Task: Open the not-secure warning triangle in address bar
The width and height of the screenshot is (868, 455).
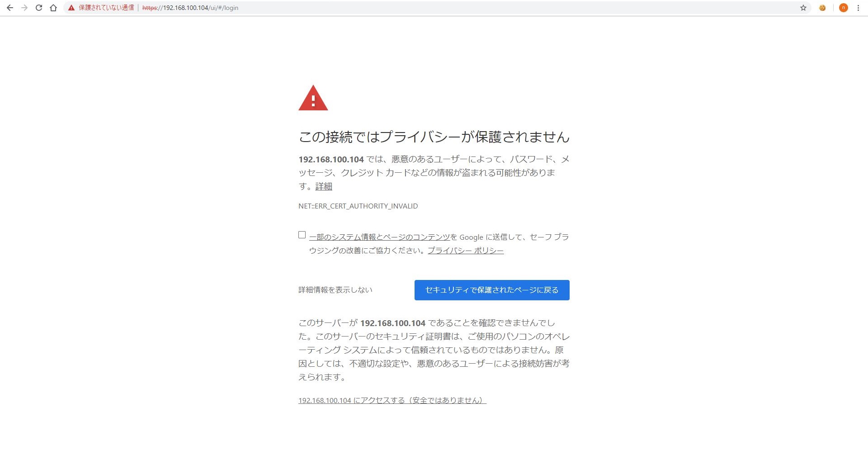Action: (x=71, y=8)
